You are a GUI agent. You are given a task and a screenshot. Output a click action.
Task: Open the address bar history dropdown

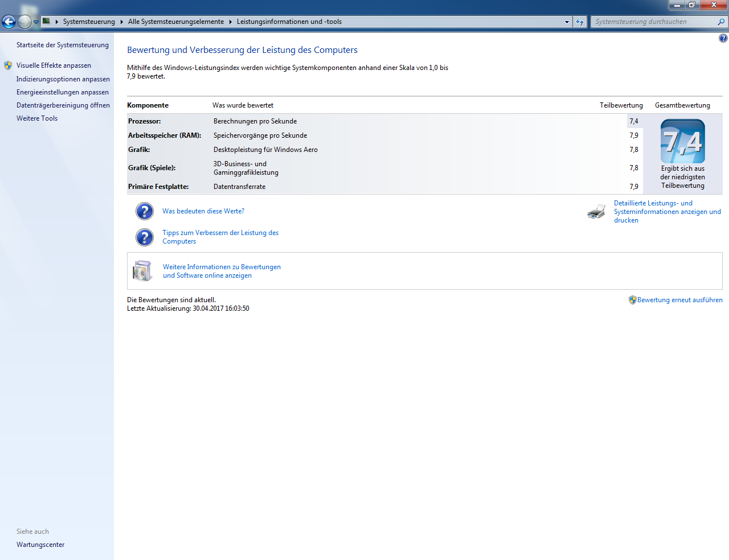pyautogui.click(x=567, y=22)
